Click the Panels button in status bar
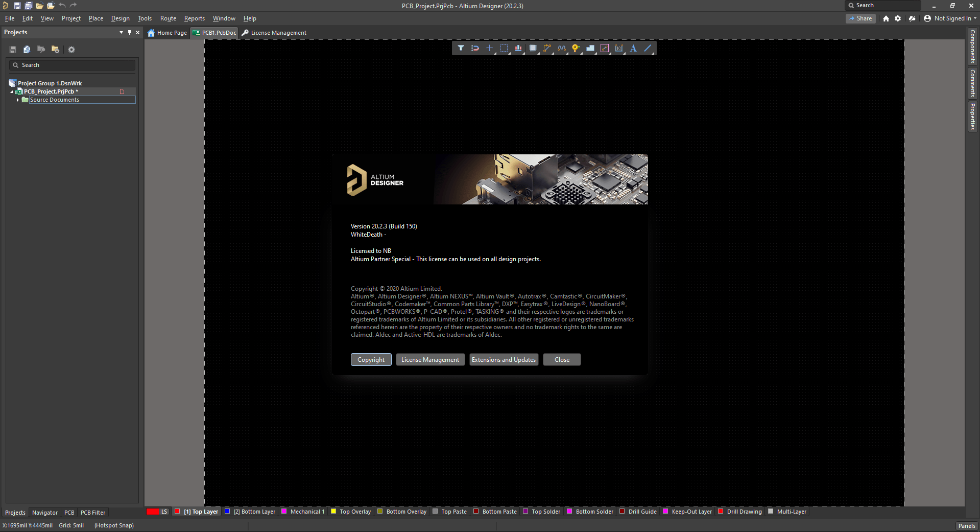980x532 pixels. [967, 526]
